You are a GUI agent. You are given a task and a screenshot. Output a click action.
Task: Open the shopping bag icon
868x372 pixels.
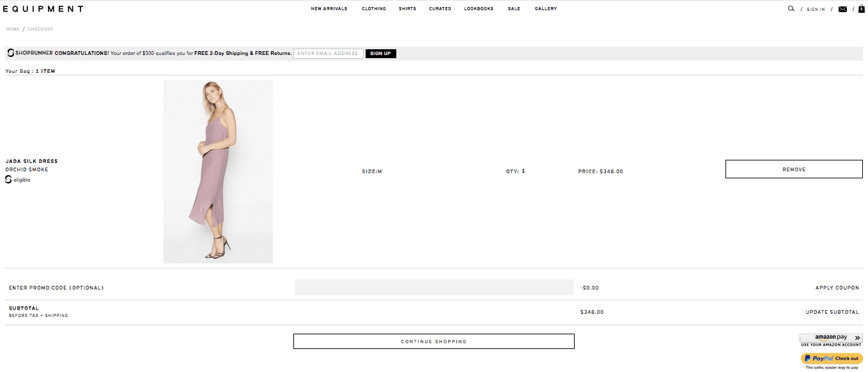861,9
